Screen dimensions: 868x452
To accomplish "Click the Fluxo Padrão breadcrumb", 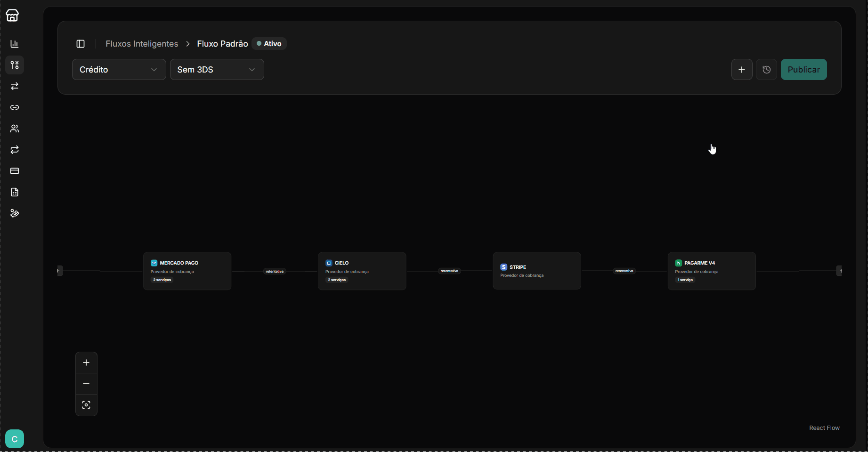I will pyautogui.click(x=222, y=44).
